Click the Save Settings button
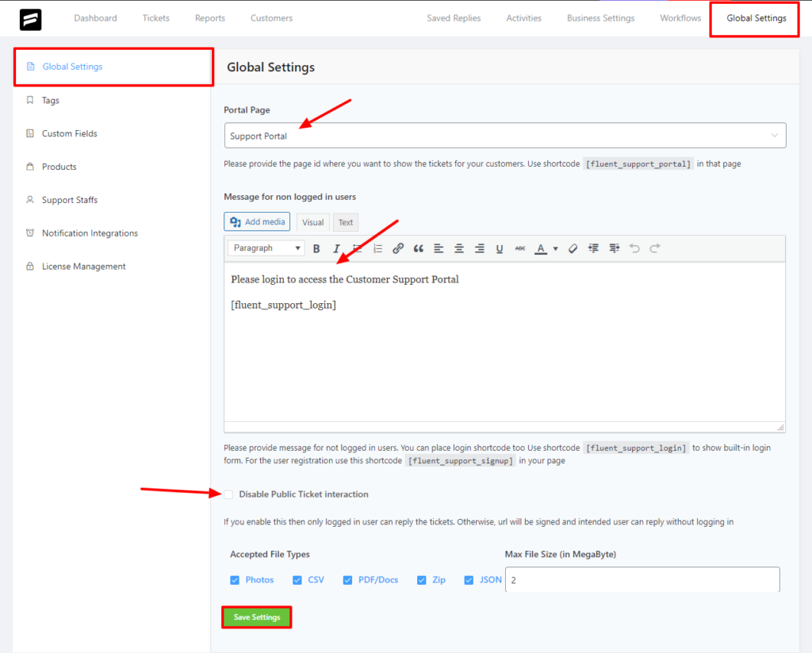 point(257,617)
